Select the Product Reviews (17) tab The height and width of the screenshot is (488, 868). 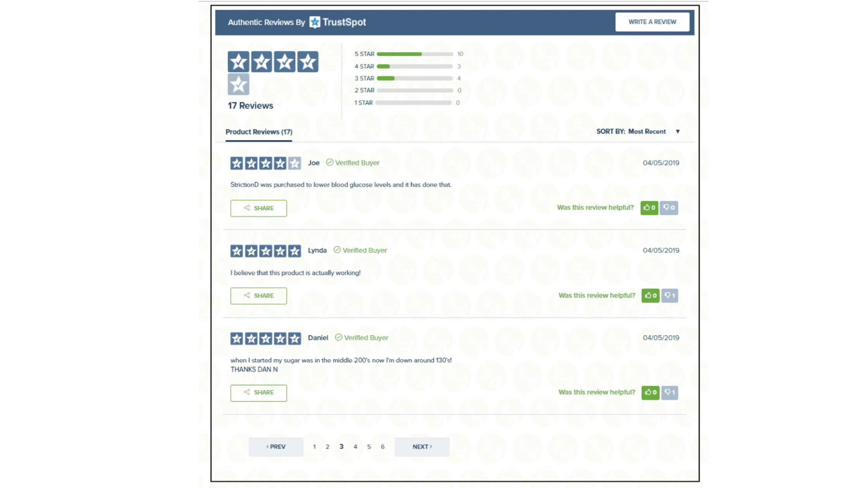(259, 132)
